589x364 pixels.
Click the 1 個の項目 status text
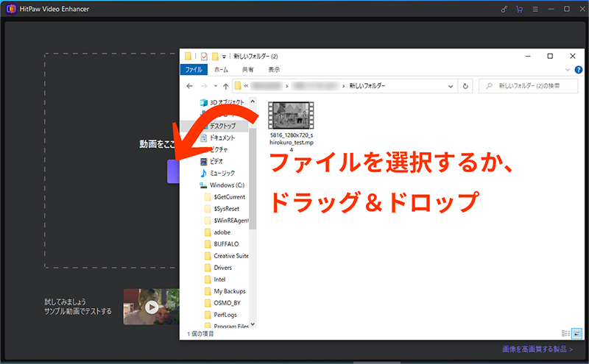(200, 334)
